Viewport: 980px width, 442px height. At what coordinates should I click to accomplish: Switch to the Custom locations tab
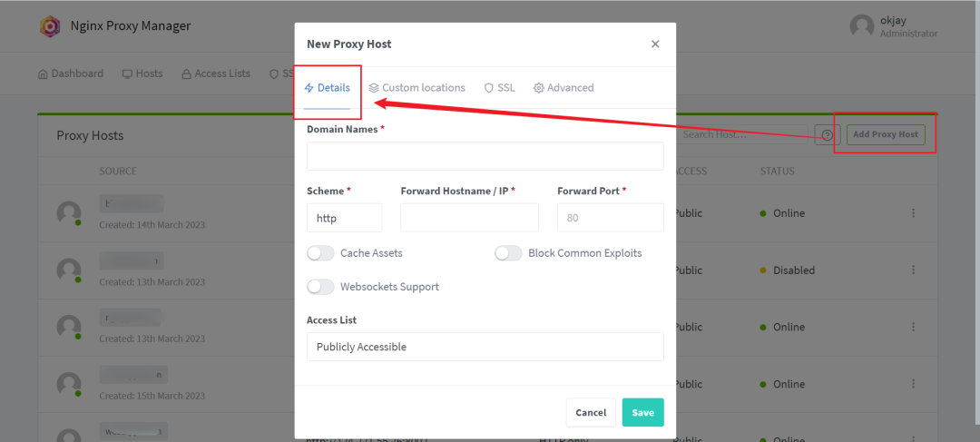[416, 87]
